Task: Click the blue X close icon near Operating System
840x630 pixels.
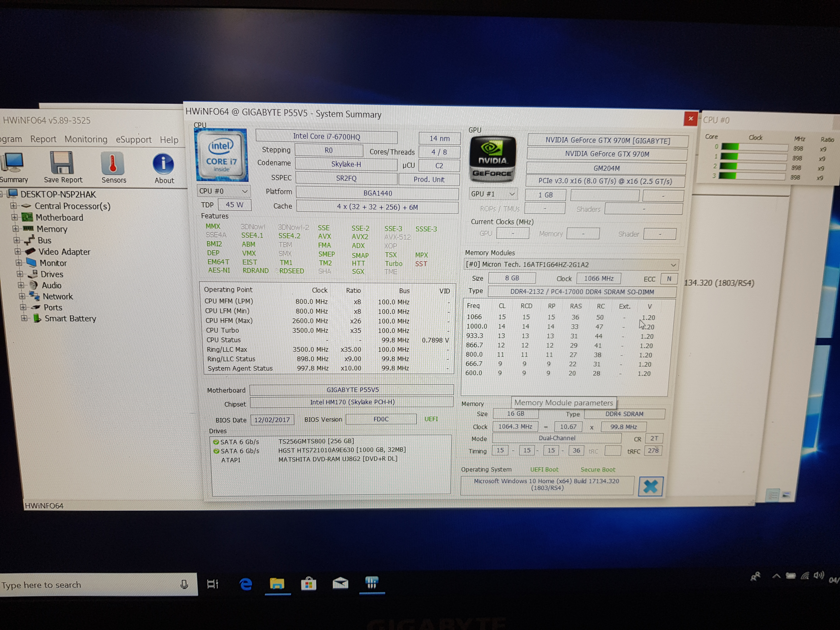Action: (650, 486)
